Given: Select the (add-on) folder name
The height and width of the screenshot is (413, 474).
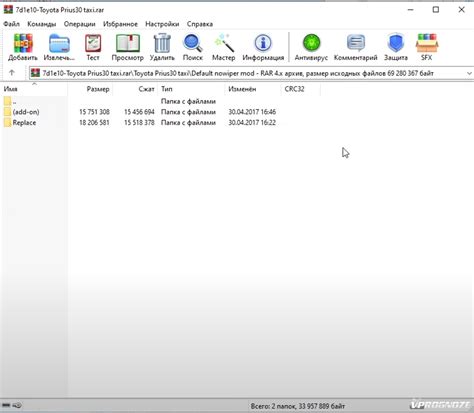Looking at the screenshot, I should coord(26,112).
